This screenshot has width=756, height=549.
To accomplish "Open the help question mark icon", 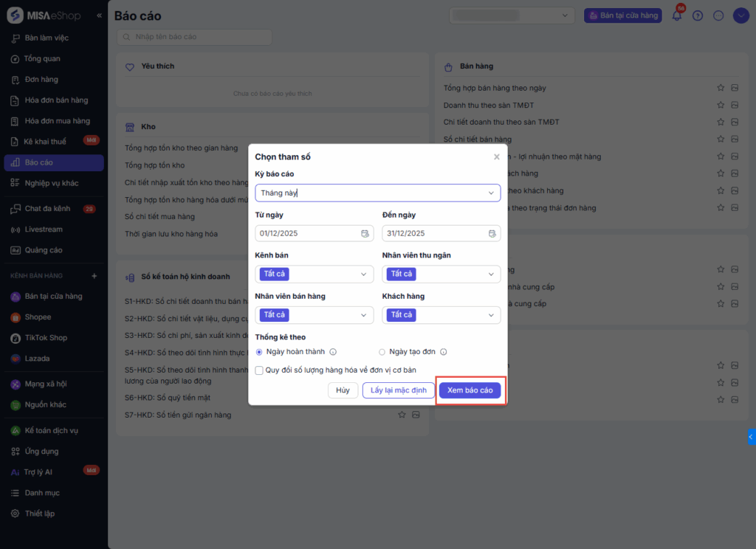I will click(x=698, y=15).
